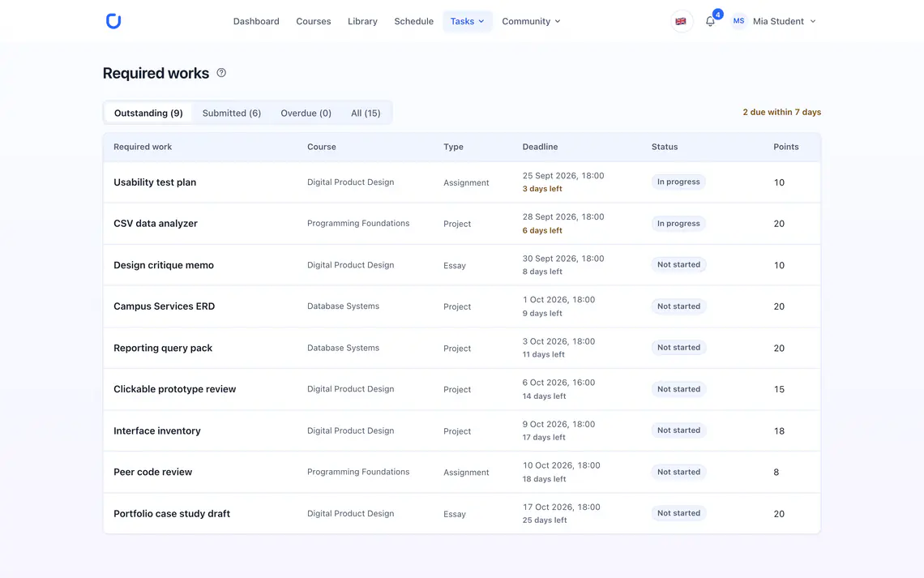
Task: Open Schedule in the navigation
Action: pyautogui.click(x=413, y=21)
